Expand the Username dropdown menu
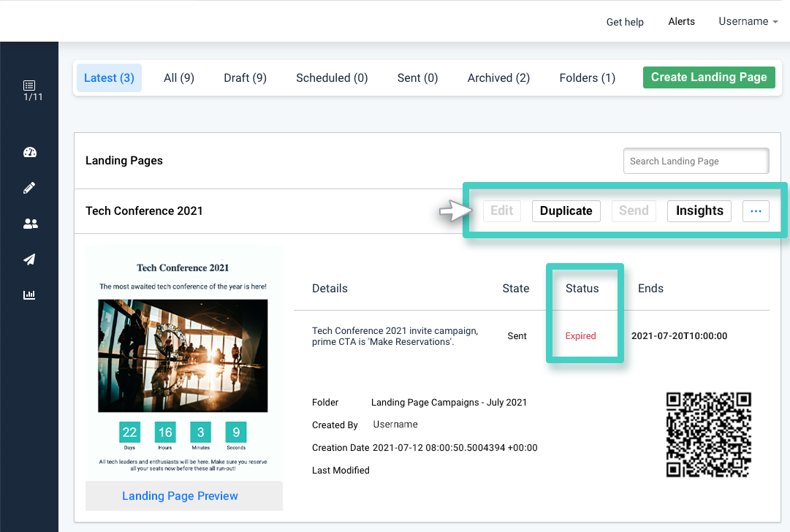The width and height of the screenshot is (790, 532). pyautogui.click(x=748, y=21)
